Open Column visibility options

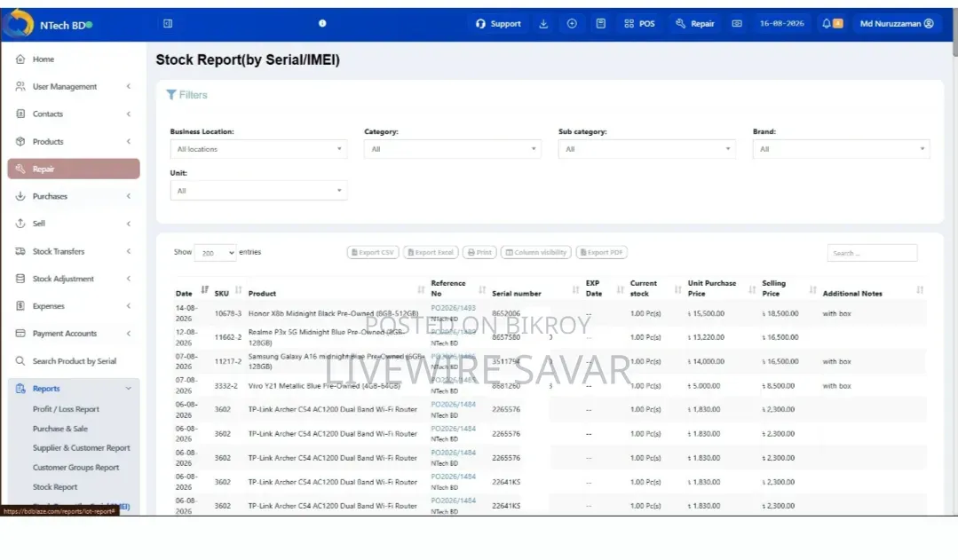(x=536, y=252)
